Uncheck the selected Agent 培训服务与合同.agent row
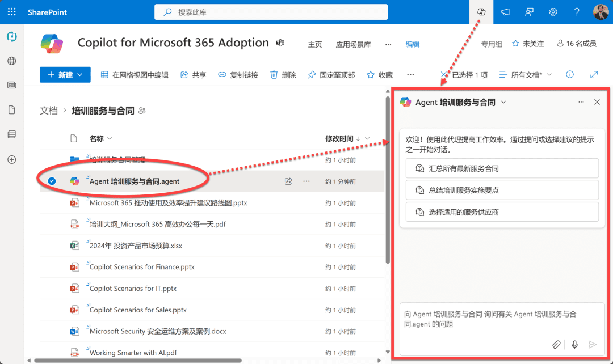The image size is (613, 364). (x=52, y=181)
